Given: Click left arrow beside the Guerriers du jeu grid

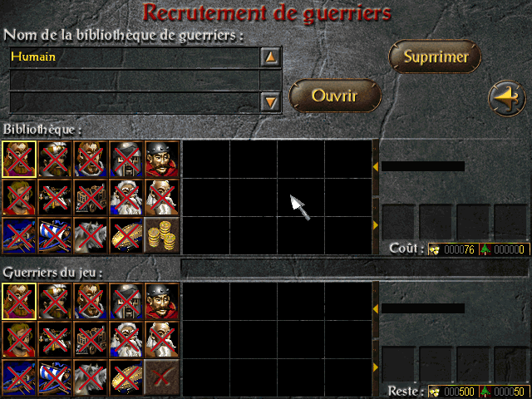Looking at the screenshot, I should [376, 309].
